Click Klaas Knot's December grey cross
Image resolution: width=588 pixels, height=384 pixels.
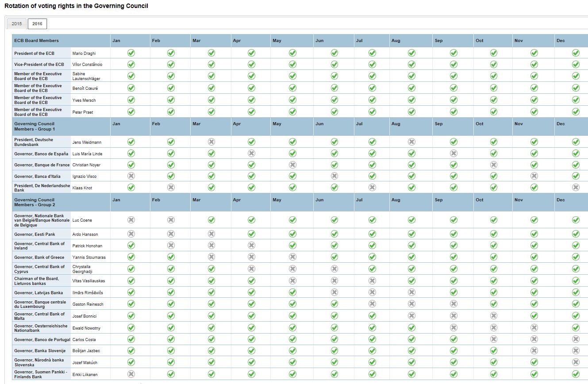point(576,187)
